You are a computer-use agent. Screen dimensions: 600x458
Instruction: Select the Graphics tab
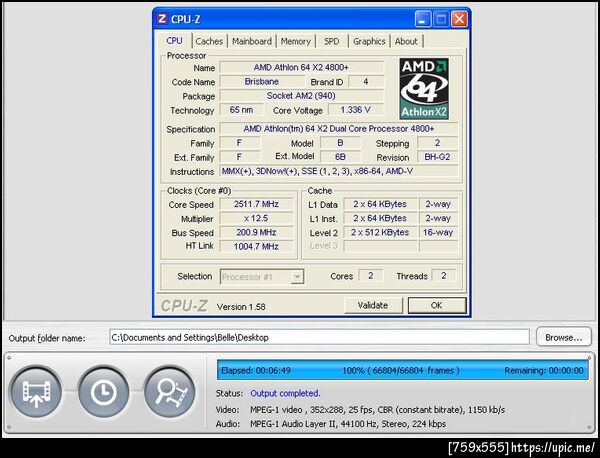369,41
